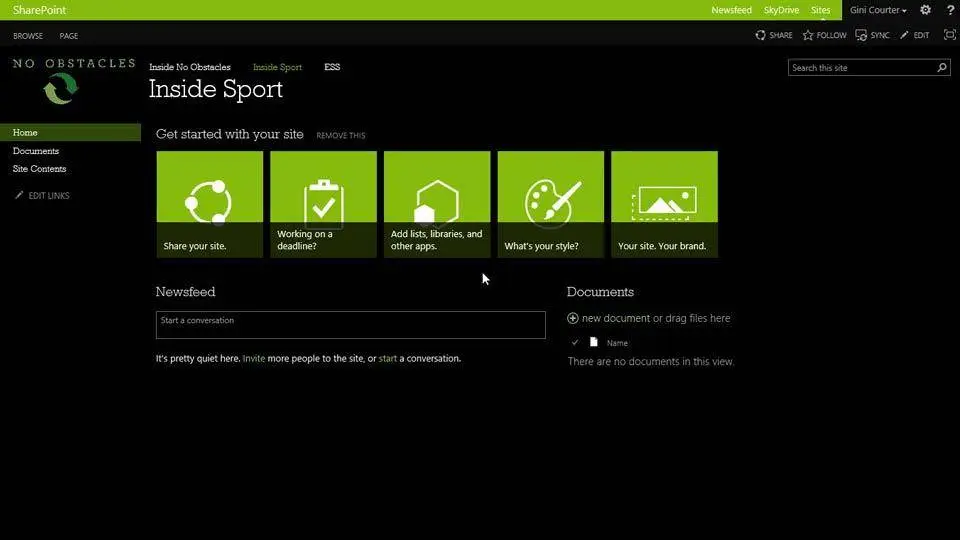
Task: Open Your site. Your brand. tile
Action: coord(664,204)
